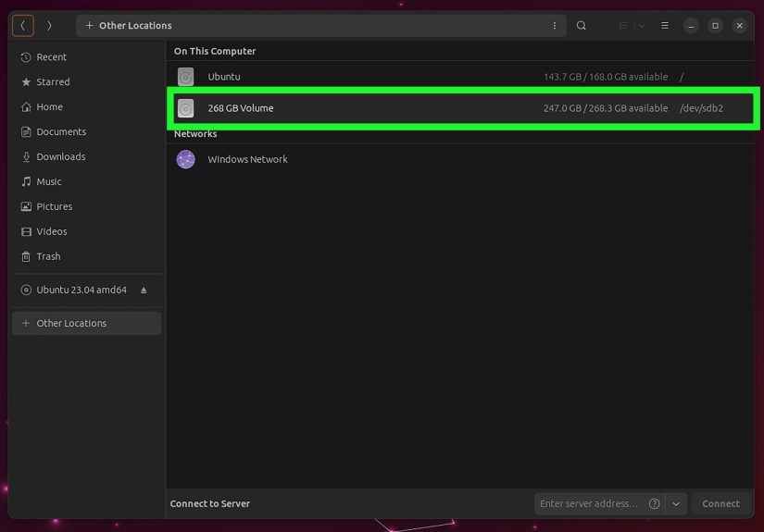This screenshot has height=532, width=764.
Task: Open Windows Network entry
Action: (x=460, y=159)
